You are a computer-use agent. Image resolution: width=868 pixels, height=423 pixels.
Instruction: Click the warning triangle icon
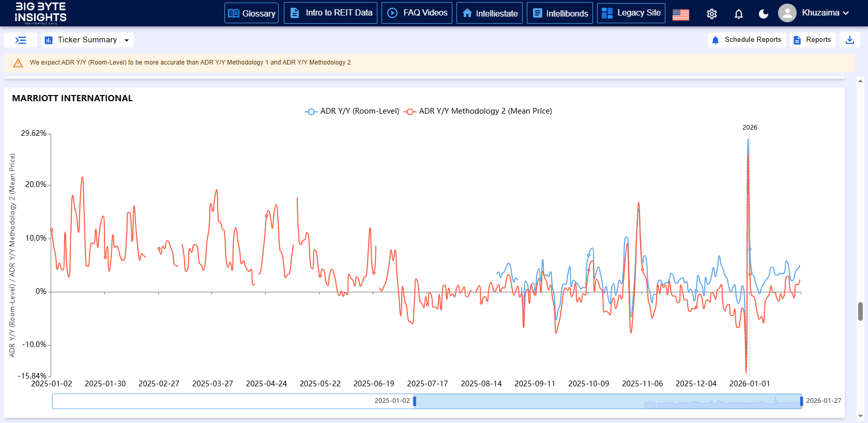(x=18, y=63)
